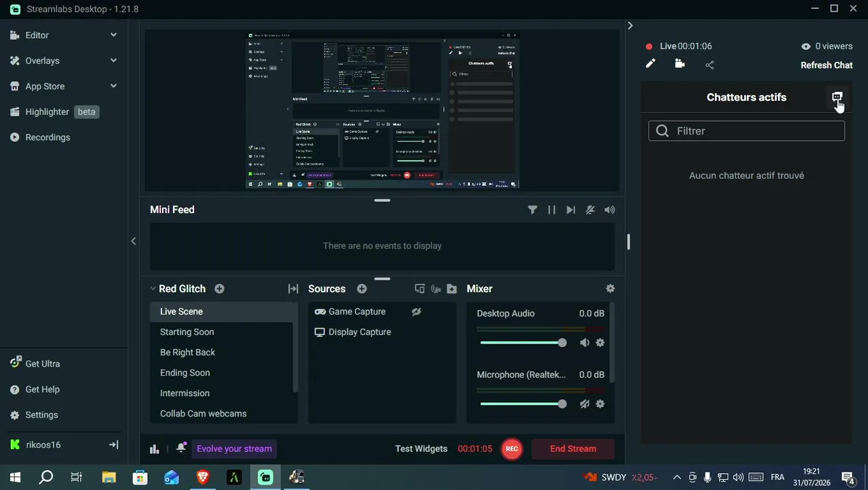Image resolution: width=868 pixels, height=490 pixels.
Task: Mute Desktop Audio with speaker icon
Action: pyautogui.click(x=584, y=342)
